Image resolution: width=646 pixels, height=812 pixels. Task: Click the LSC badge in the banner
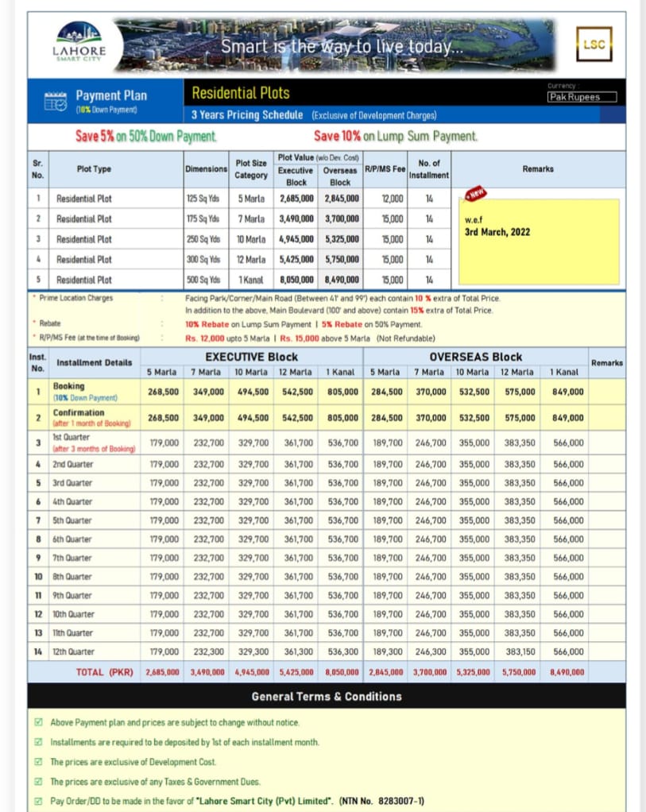[x=594, y=45]
